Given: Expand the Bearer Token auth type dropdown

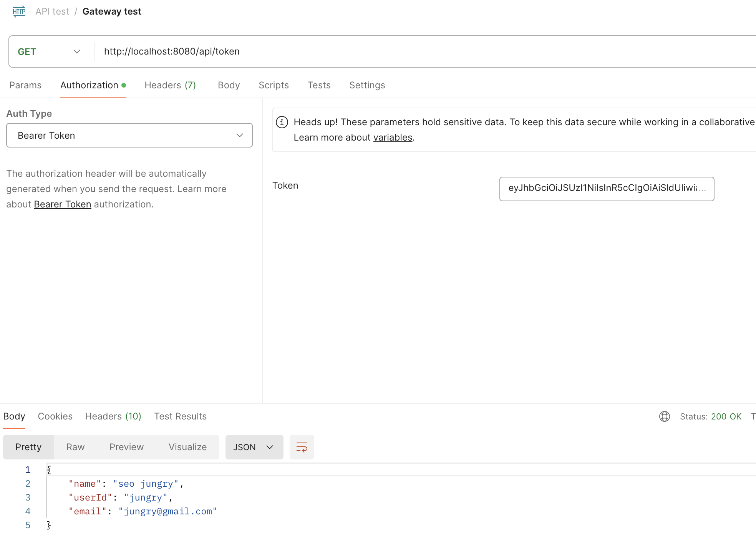Looking at the screenshot, I should [x=129, y=135].
